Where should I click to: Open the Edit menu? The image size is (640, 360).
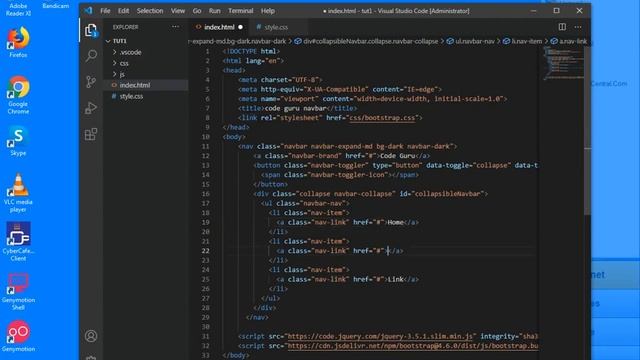point(123,11)
